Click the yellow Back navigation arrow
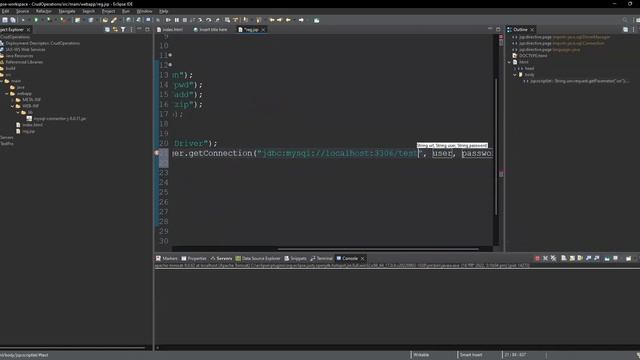Screen dimensions: 640x360 pos(288,20)
